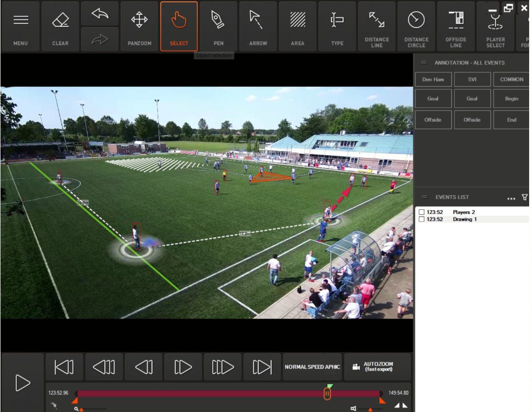This screenshot has height=412, width=532.
Task: Click the timeline zoom magnifier icon
Action: point(76,409)
